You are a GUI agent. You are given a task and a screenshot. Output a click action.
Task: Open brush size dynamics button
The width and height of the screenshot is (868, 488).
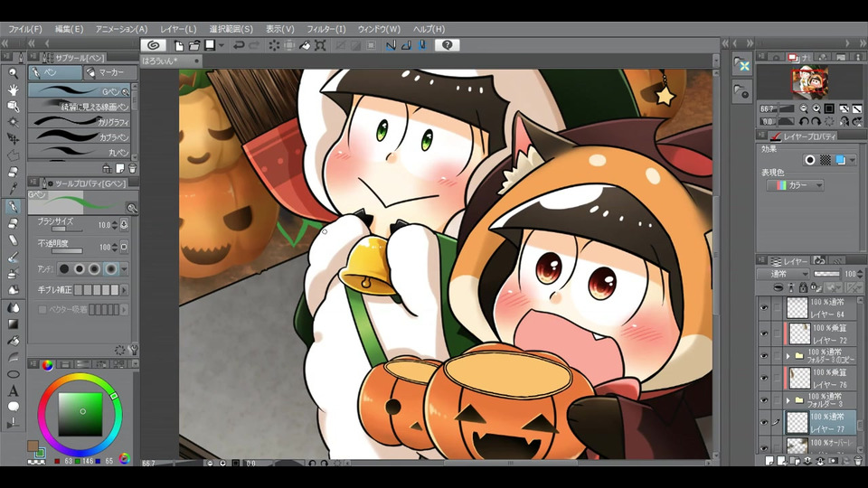click(124, 225)
